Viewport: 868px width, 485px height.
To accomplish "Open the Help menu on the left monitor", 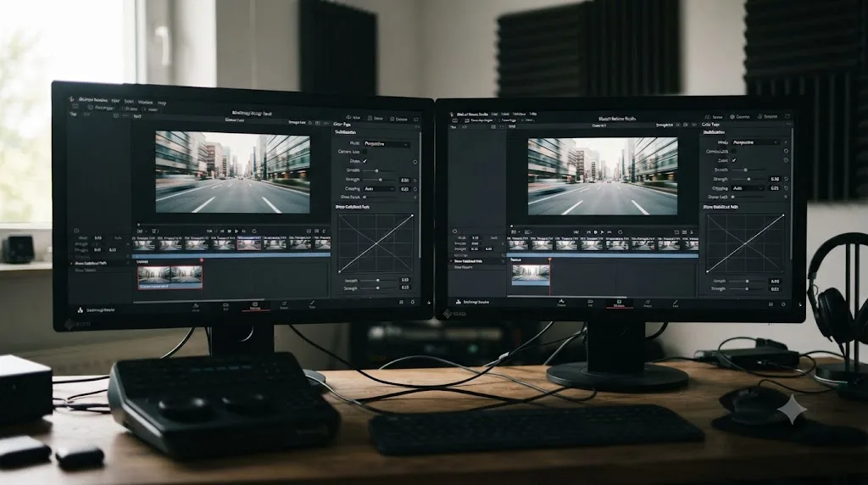I will [162, 103].
